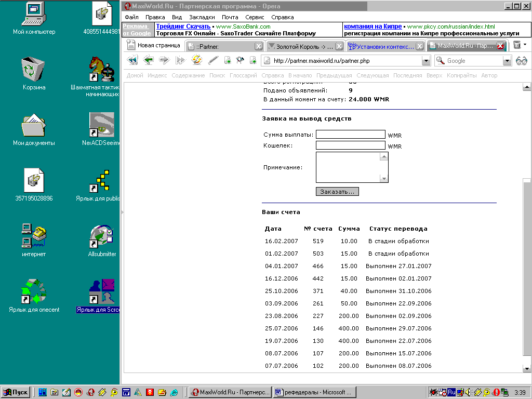Open the Закладки menu

[202, 17]
